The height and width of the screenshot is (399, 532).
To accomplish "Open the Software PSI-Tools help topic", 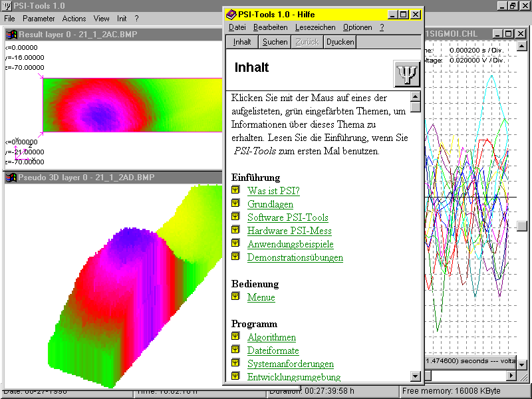I will click(287, 217).
